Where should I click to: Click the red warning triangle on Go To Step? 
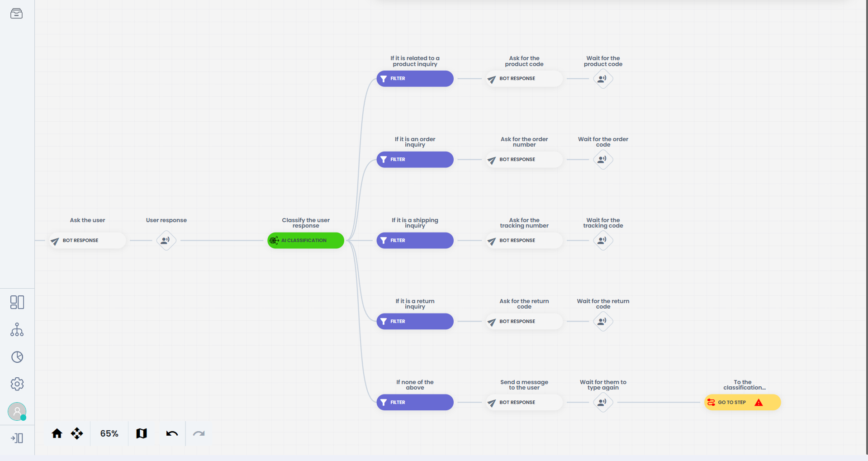point(759,403)
